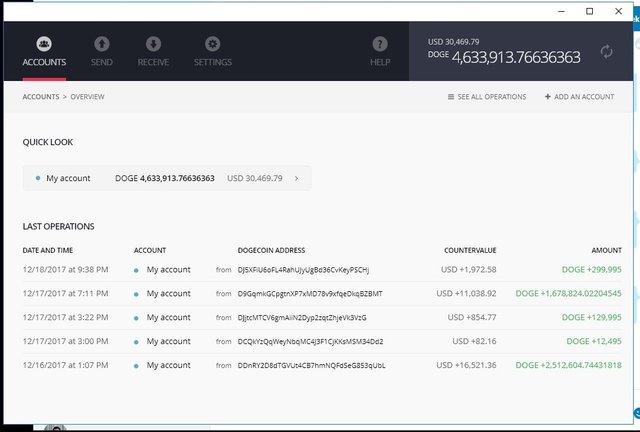Open the Settings gear icon
The width and height of the screenshot is (640, 432).
(x=213, y=44)
